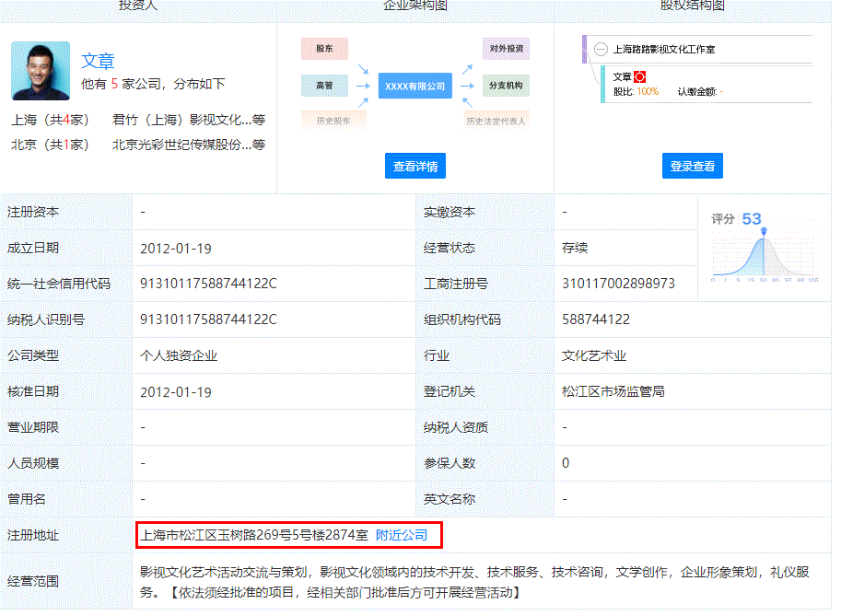The image size is (841, 616).
Task: Open the 附近公司 link
Action: [x=402, y=534]
